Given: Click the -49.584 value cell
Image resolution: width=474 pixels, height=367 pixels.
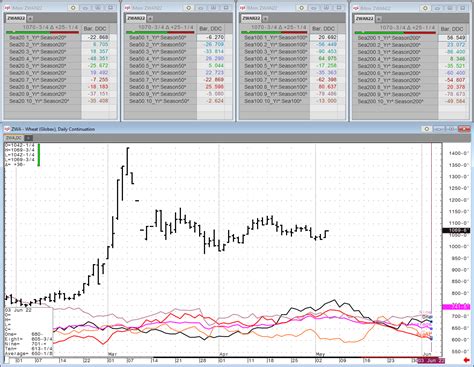Looking at the screenshot, I should pos(452,101).
